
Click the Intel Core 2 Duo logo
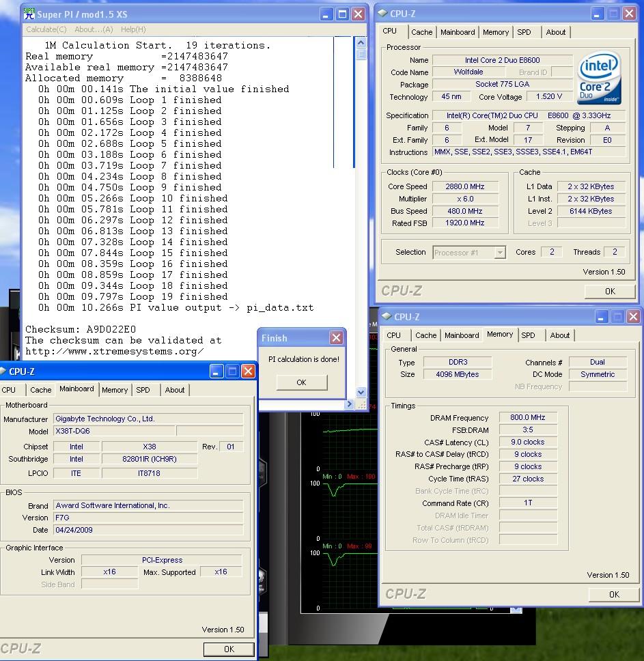(x=599, y=78)
